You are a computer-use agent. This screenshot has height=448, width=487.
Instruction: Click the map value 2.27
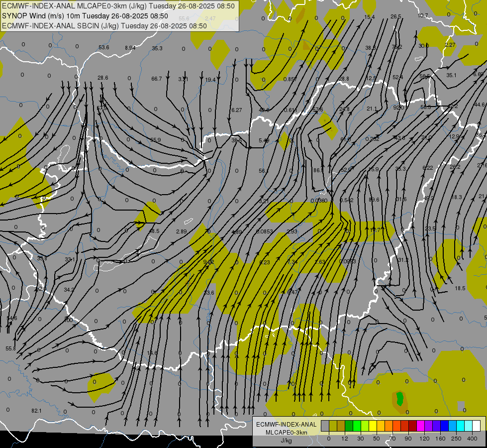tap(450, 45)
